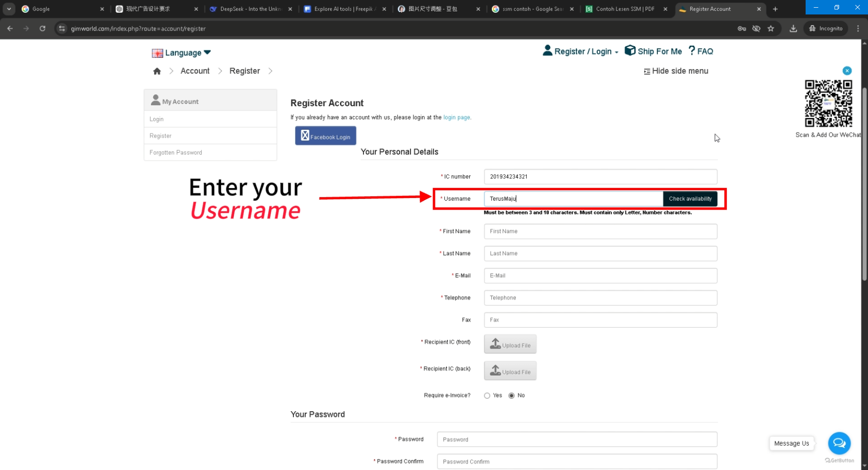Viewport: 868px width, 470px height.
Task: Toggle the hidden eye icon in address bar
Action: point(756,28)
